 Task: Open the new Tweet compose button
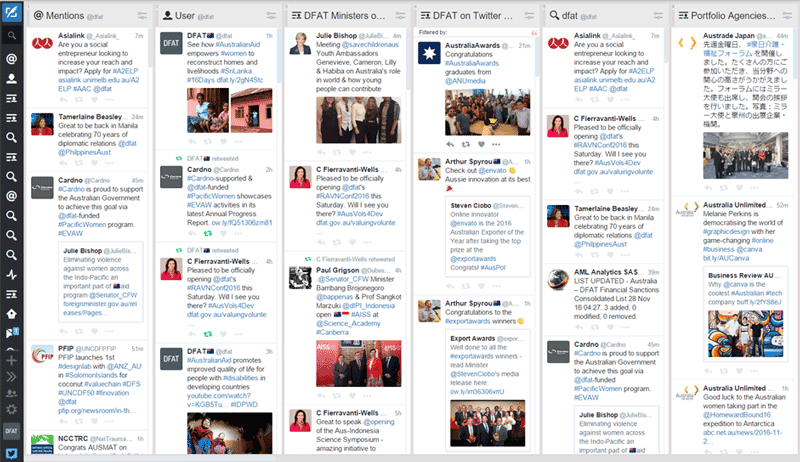point(11,11)
